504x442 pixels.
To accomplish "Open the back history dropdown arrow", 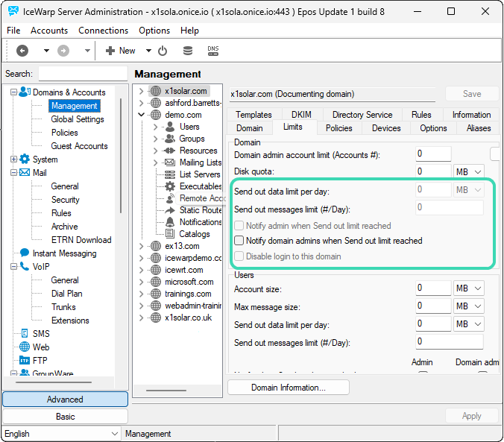I will click(x=46, y=51).
